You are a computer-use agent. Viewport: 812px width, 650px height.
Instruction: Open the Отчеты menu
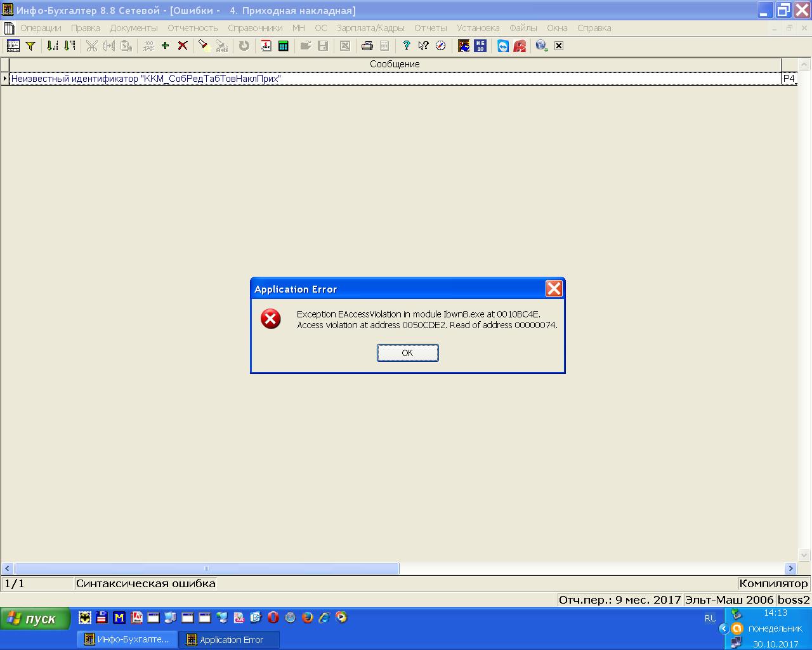click(431, 28)
